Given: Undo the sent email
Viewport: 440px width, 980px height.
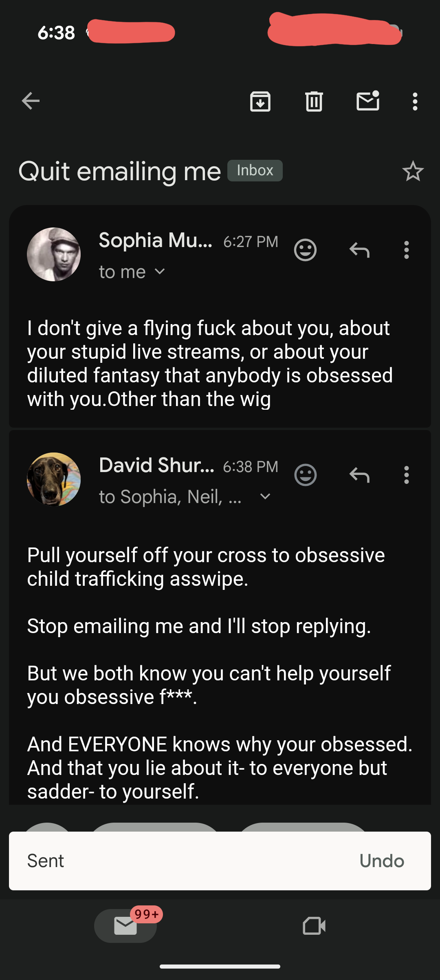Looking at the screenshot, I should click(x=381, y=861).
